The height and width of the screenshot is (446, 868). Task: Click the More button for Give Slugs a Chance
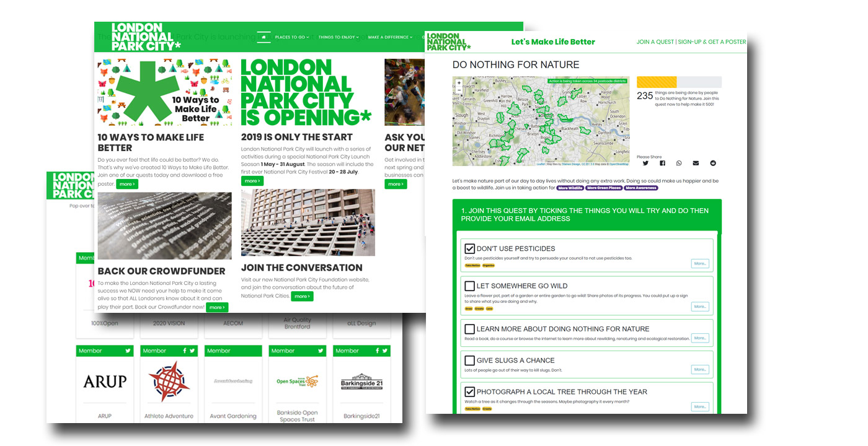(x=700, y=369)
